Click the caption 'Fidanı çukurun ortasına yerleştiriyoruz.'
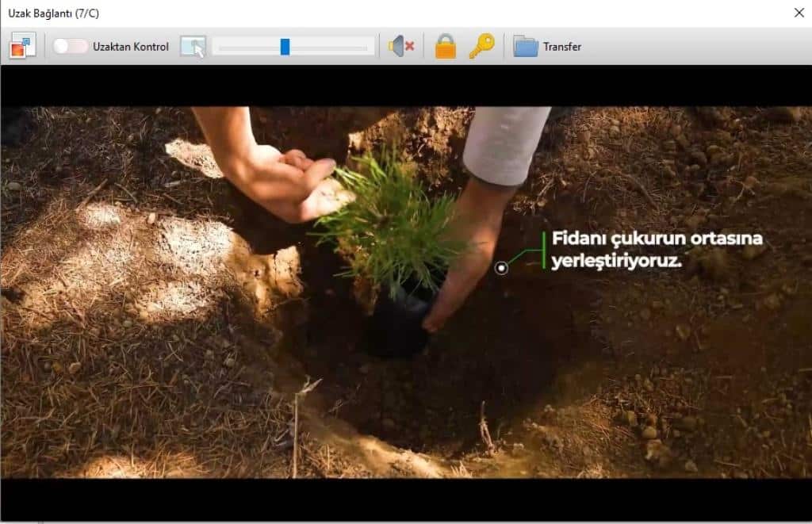Viewport: 812px width, 524px height. coord(657,248)
